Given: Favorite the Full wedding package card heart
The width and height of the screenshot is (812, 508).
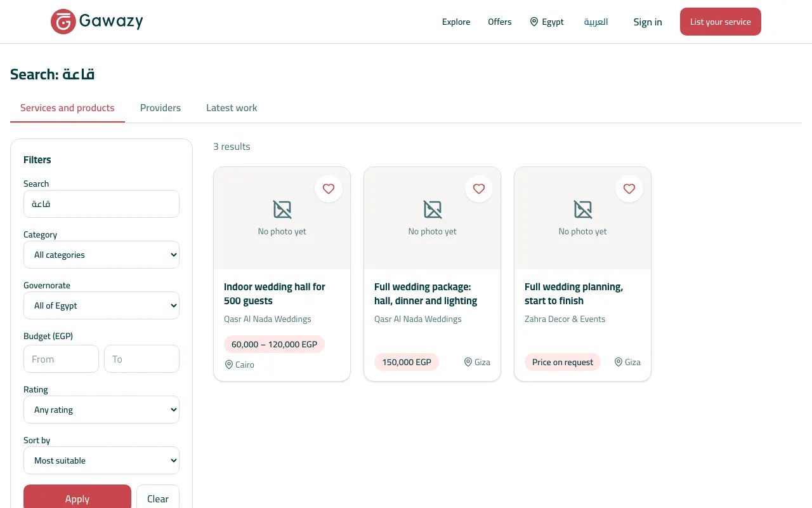Looking at the screenshot, I should point(479,189).
